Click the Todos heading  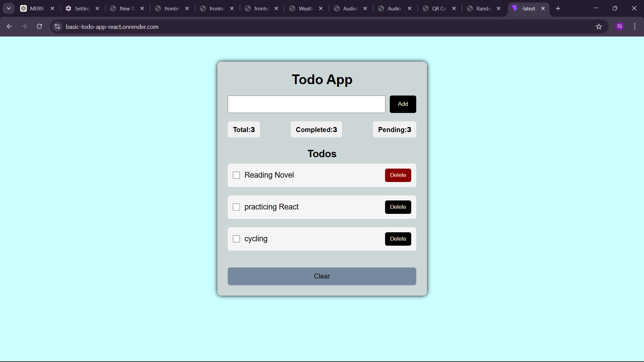(x=322, y=154)
